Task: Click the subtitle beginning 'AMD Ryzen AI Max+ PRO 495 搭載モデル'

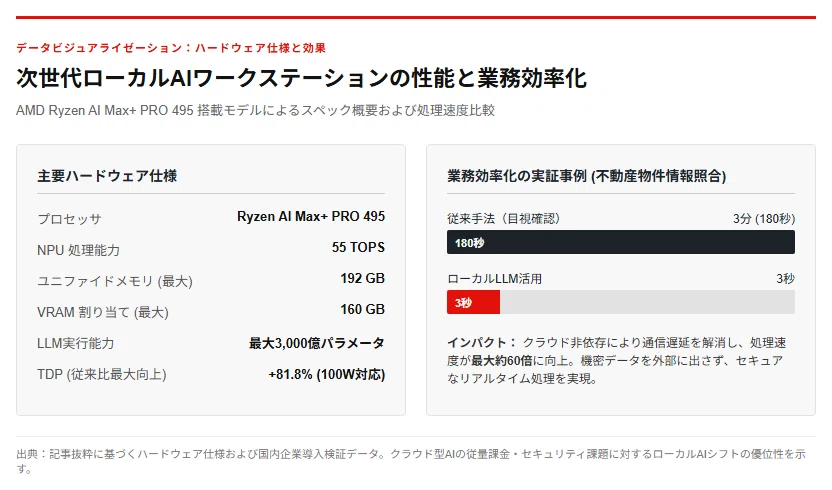Action: tap(255, 110)
